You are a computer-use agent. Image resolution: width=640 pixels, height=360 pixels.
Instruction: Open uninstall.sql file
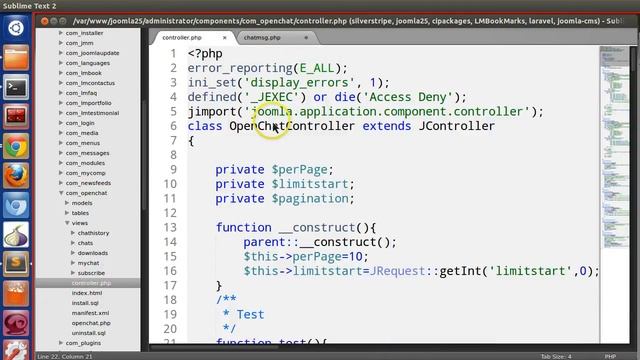[89, 333]
